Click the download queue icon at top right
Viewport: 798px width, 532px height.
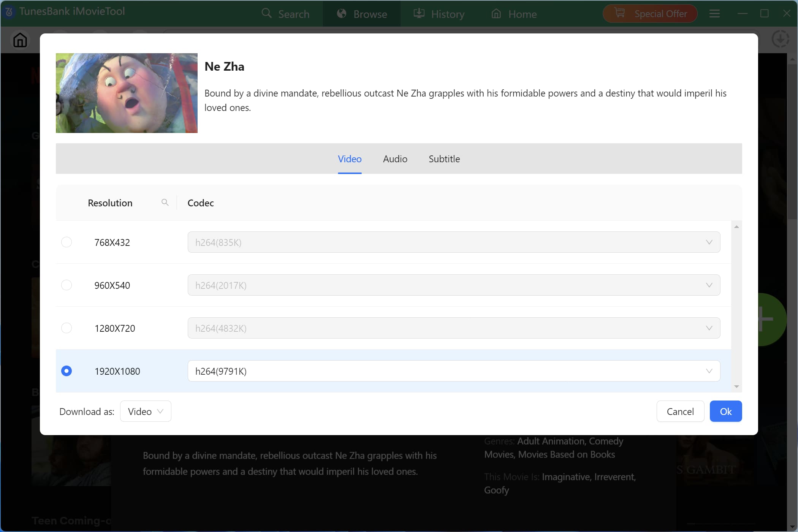coord(780,39)
